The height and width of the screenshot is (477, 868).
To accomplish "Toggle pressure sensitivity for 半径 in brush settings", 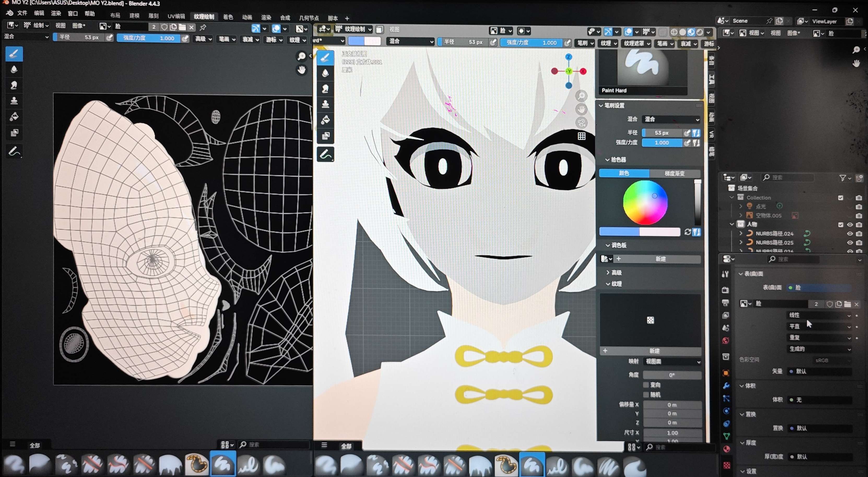I will [x=687, y=133].
